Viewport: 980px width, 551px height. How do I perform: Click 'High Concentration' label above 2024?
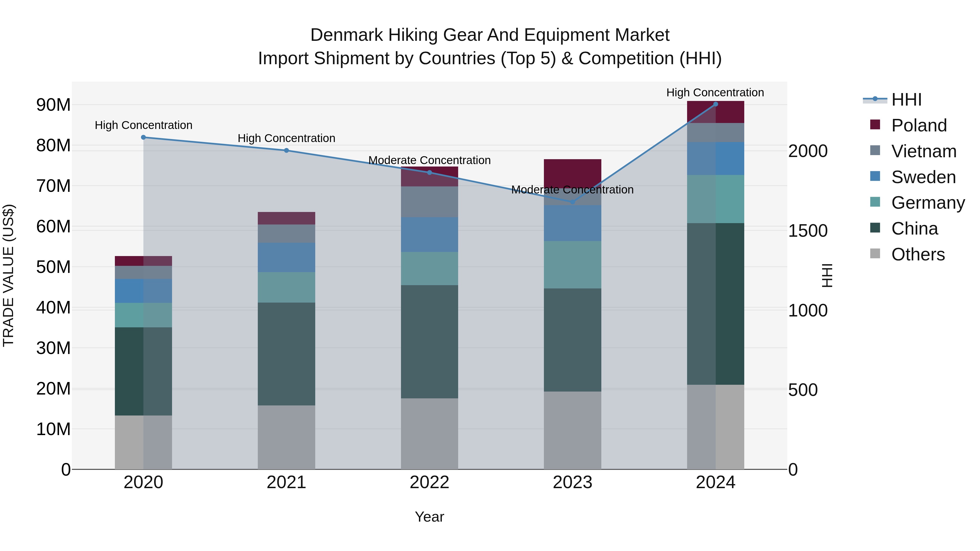pyautogui.click(x=715, y=93)
